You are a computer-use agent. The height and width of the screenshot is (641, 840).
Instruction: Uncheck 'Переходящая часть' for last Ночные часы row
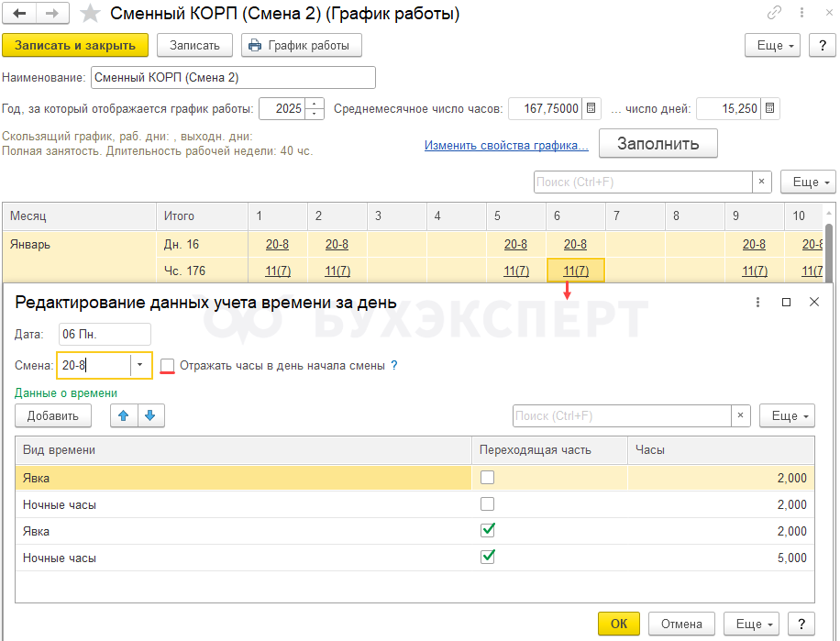[488, 557]
